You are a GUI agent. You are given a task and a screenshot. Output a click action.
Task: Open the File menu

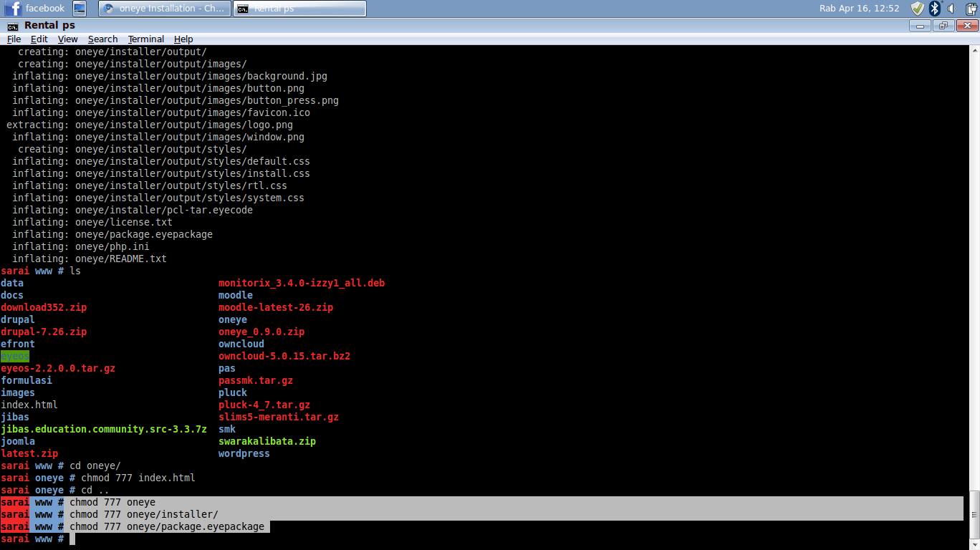click(x=14, y=39)
